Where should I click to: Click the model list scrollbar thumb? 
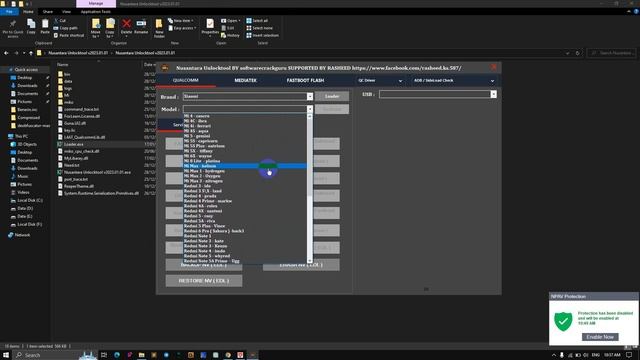tap(310, 157)
